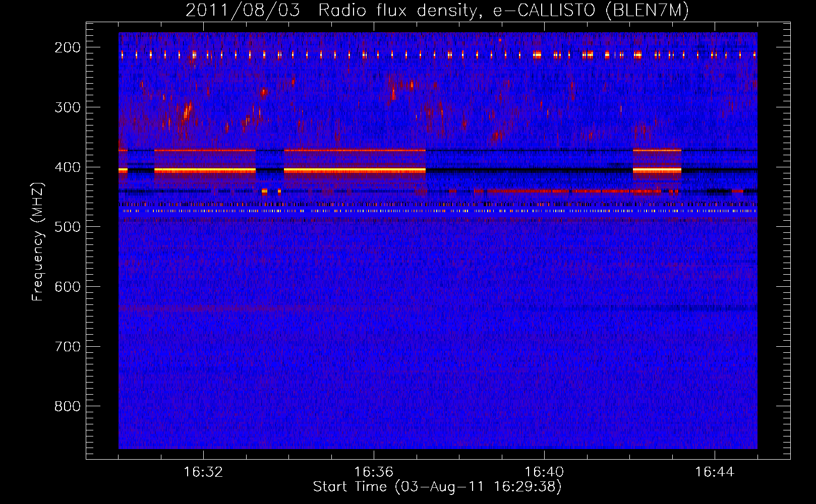Image resolution: width=816 pixels, height=504 pixels.
Task: Click the 16:36 time tick label
Action: (x=374, y=472)
